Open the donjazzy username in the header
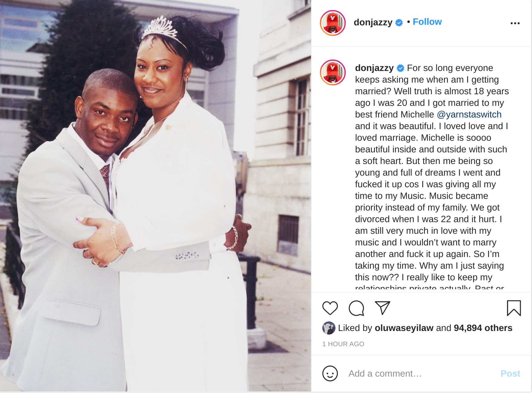The width and height of the screenshot is (532, 393). coord(373,22)
